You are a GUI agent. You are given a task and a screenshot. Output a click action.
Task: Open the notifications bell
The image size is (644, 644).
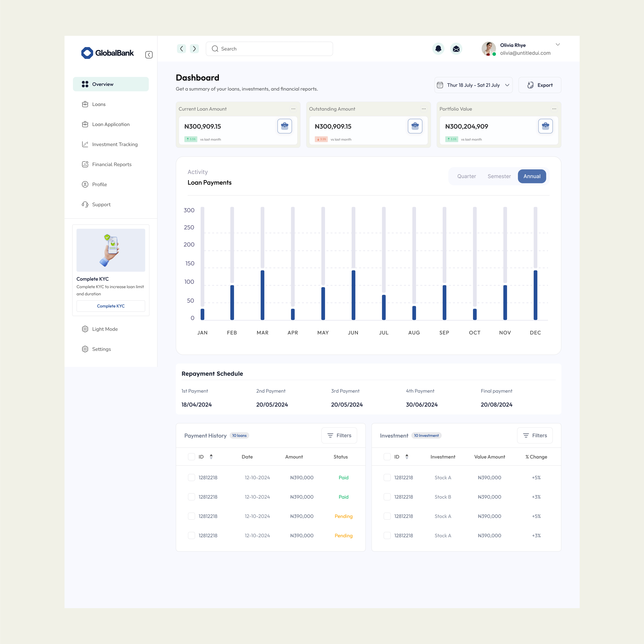[x=438, y=49]
